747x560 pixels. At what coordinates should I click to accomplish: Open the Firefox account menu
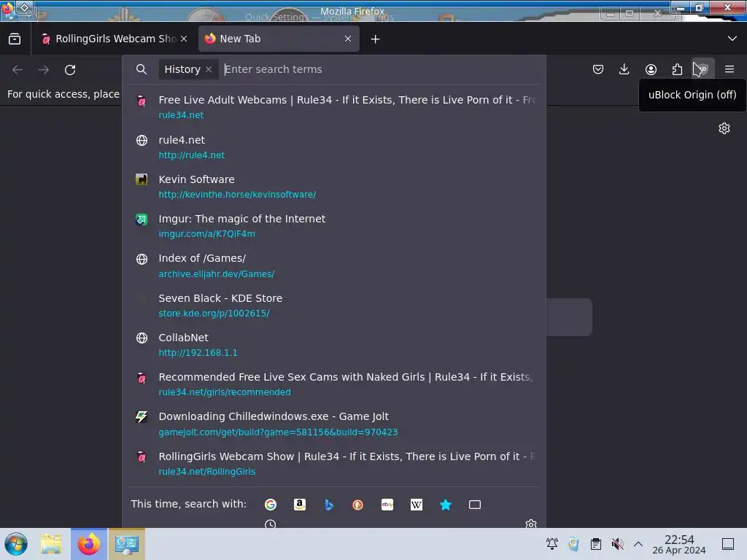point(651,69)
